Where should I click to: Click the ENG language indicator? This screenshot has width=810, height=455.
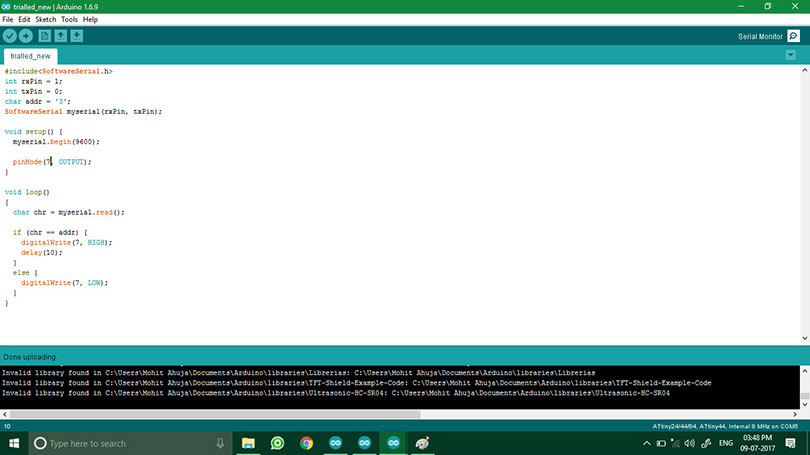(726, 443)
